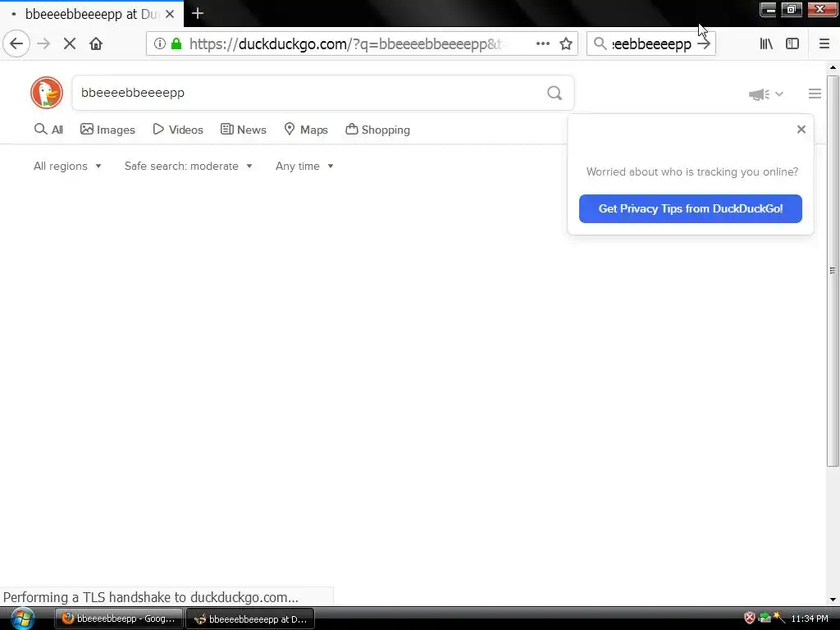Viewport: 840px width, 630px height.
Task: Click the TLS handshake status message
Action: pos(151,597)
